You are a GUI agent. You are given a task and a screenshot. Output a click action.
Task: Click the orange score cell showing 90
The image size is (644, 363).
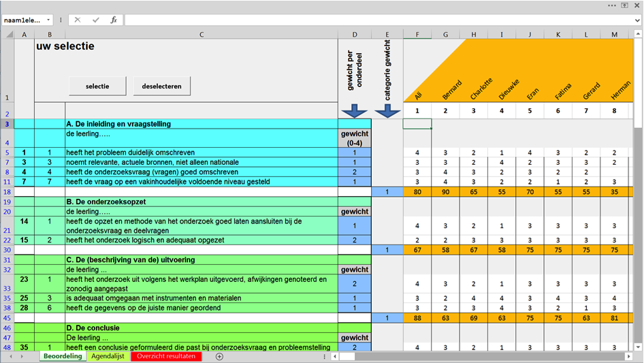click(446, 192)
